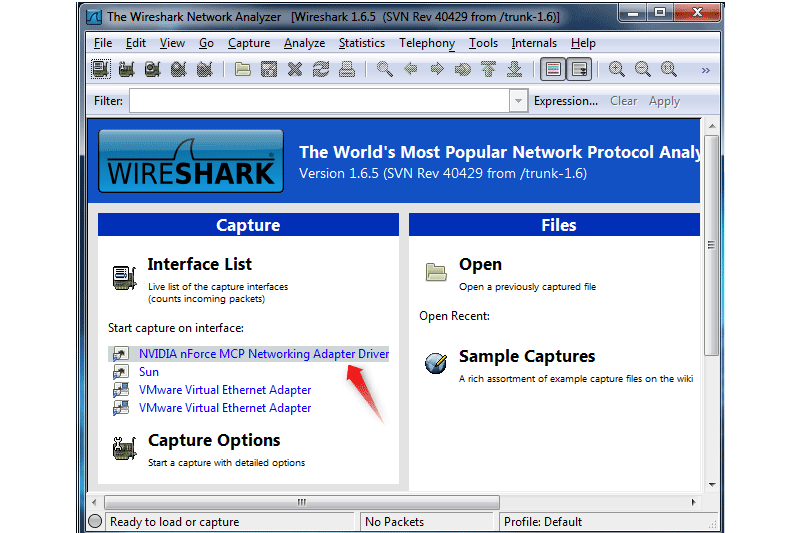800x533 pixels.
Task: Click the Sample Captures globe icon
Action: (436, 363)
